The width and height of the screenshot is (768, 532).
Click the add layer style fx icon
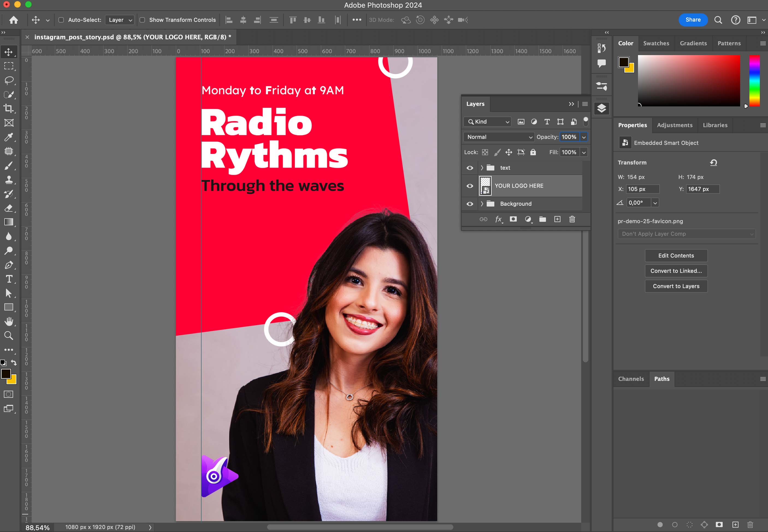coord(498,219)
